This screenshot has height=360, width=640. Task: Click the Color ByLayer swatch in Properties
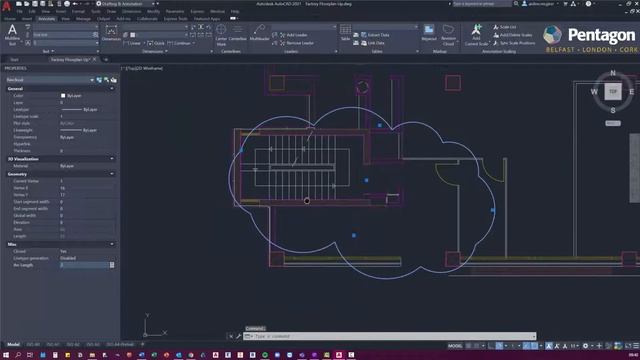pyautogui.click(x=63, y=96)
